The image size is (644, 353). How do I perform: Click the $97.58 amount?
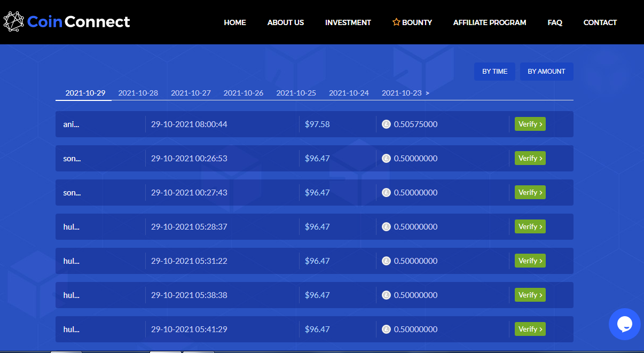click(317, 124)
